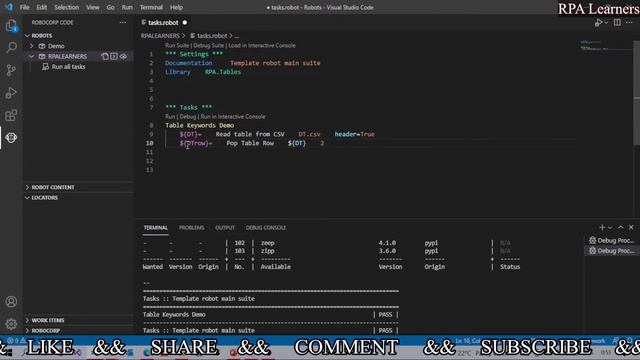
Task: Add a new terminal with plus icon
Action: pyautogui.click(x=602, y=227)
